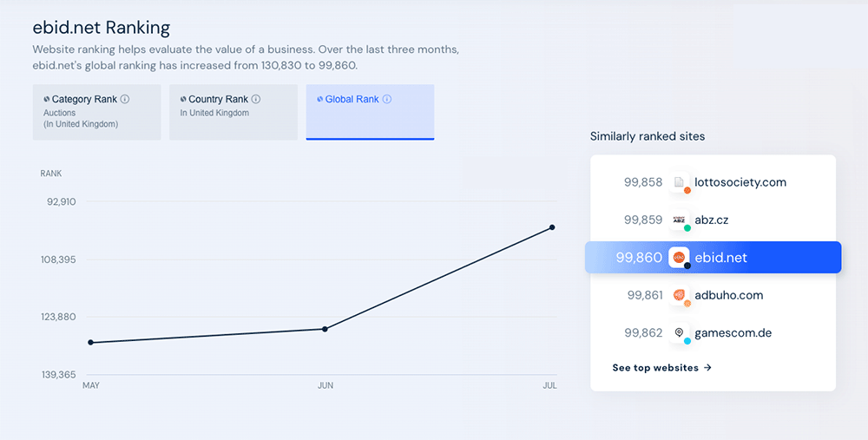868x440 pixels.
Task: Click the ebid.net site logo icon
Action: [x=679, y=257]
